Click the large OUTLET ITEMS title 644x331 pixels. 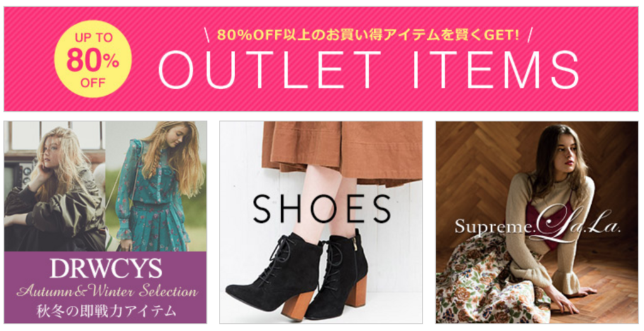pyautogui.click(x=369, y=70)
